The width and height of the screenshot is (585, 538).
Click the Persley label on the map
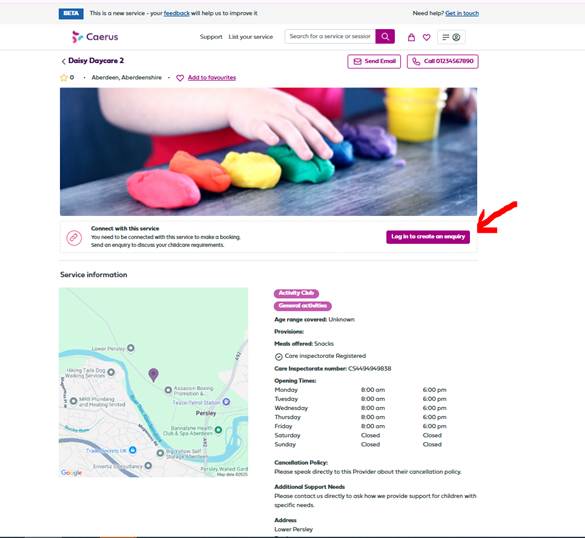206,413
